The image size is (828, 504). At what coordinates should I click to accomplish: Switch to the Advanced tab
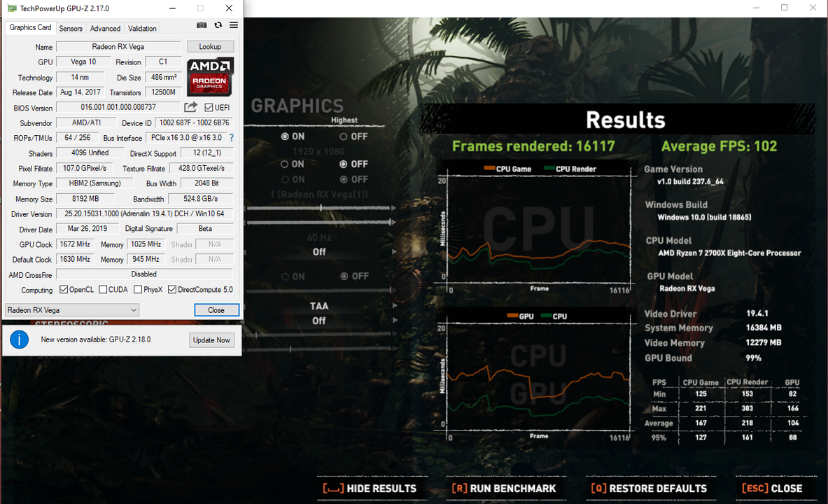tap(105, 29)
